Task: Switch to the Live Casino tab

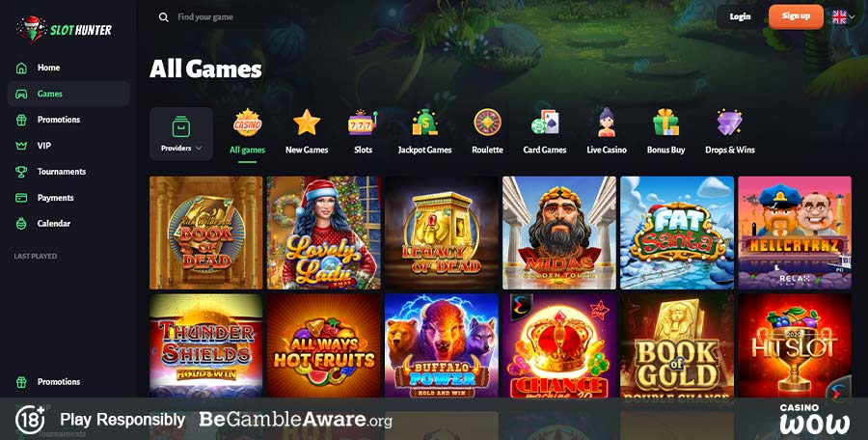Action: point(607,132)
